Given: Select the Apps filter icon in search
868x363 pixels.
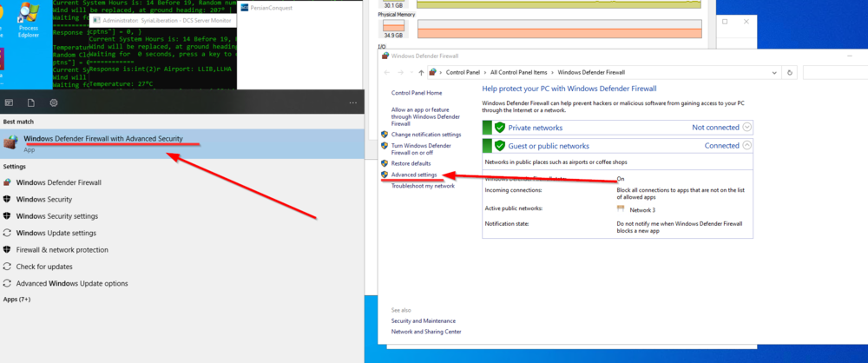Looking at the screenshot, I should [x=9, y=102].
